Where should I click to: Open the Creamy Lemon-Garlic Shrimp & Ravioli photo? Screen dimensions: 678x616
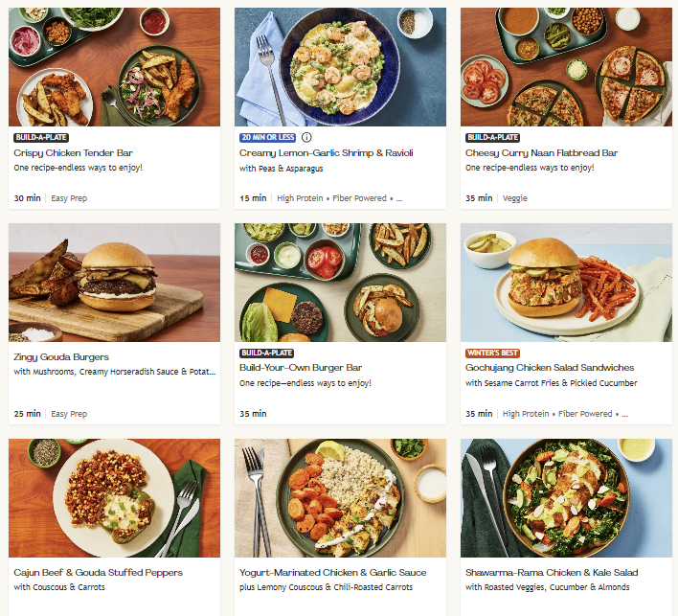click(340, 67)
